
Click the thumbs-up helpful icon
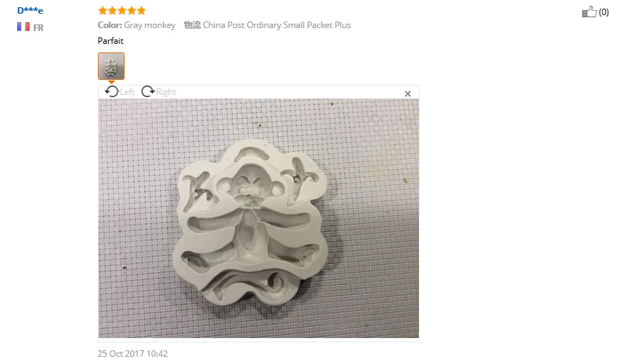point(589,12)
